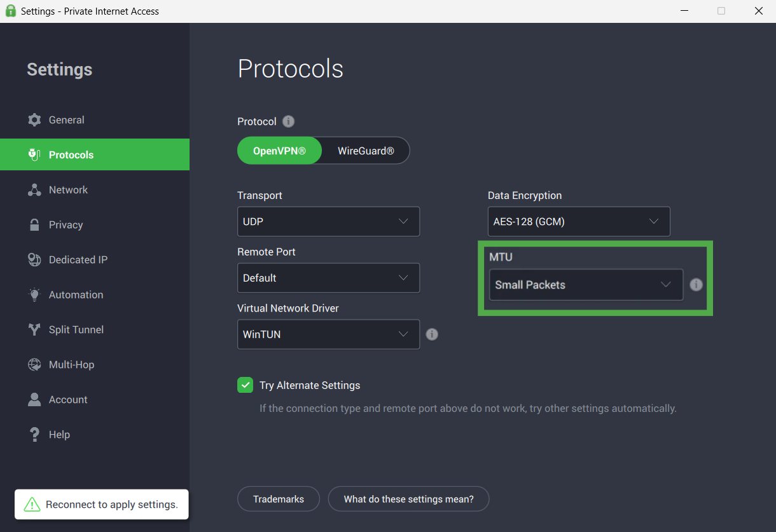This screenshot has width=776, height=532.
Task: Click the info icon beside MTU dropdown
Action: coord(696,285)
